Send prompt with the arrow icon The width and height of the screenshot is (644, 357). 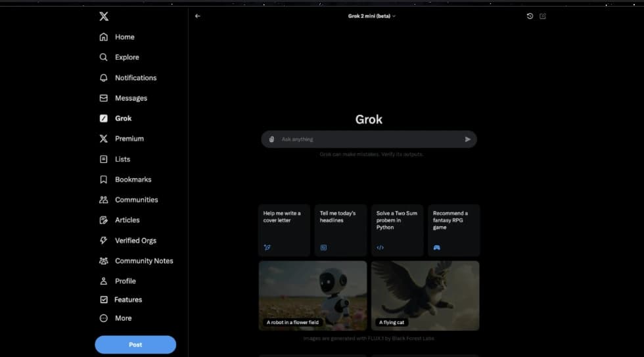pos(467,139)
